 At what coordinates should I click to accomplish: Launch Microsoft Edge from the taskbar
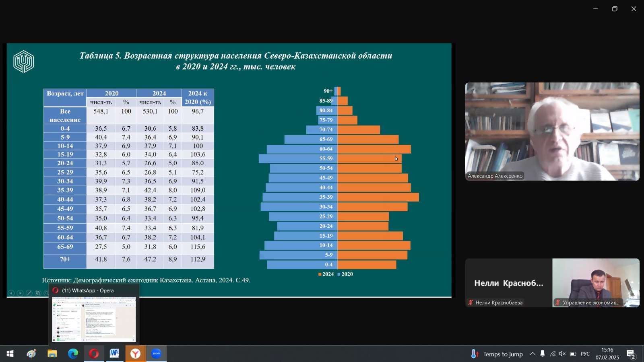coord(73,354)
